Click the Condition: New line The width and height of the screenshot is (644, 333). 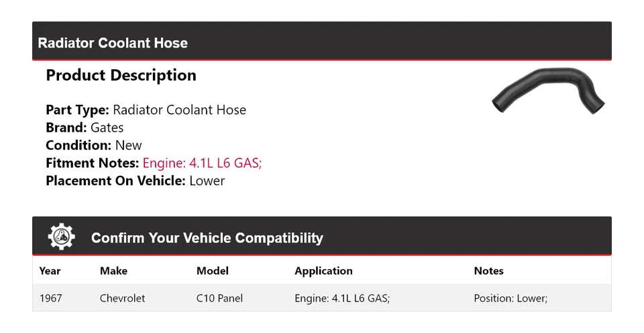[x=94, y=145]
